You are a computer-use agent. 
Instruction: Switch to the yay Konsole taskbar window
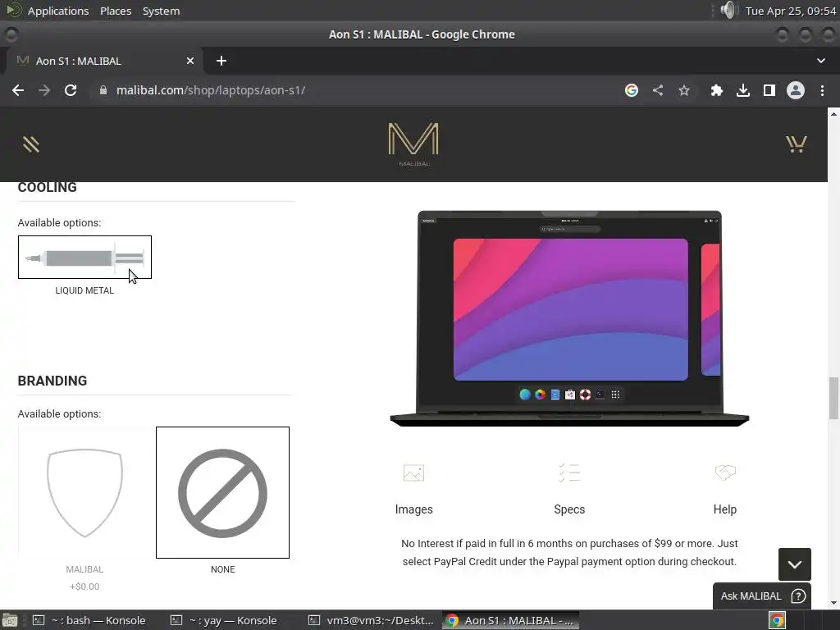coord(224,620)
